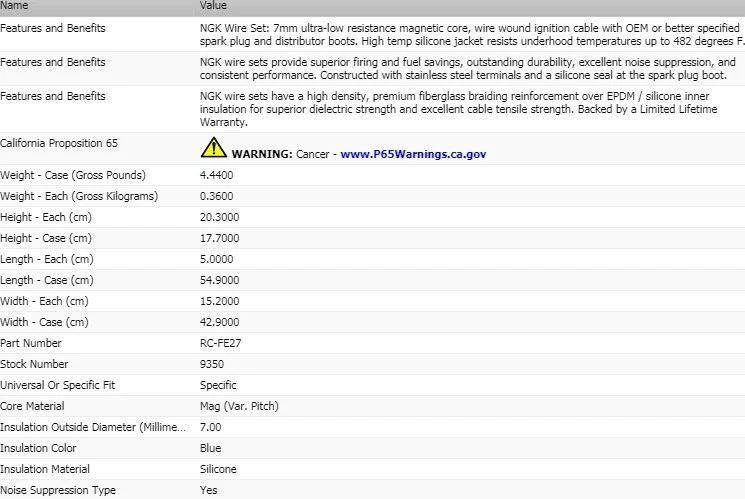745x499 pixels.
Task: Open the www.P65Warnings.ca.gov link
Action: pos(413,154)
